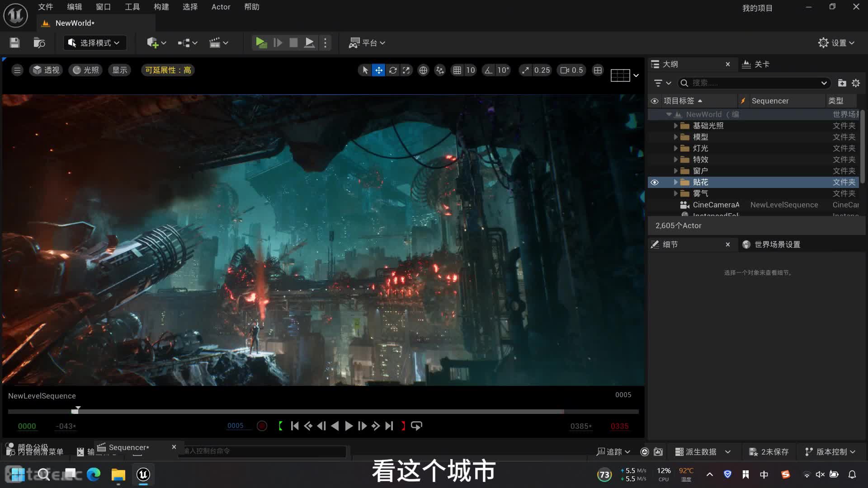Open the 编辑 menu
Image resolution: width=868 pixels, height=488 pixels.
[75, 7]
